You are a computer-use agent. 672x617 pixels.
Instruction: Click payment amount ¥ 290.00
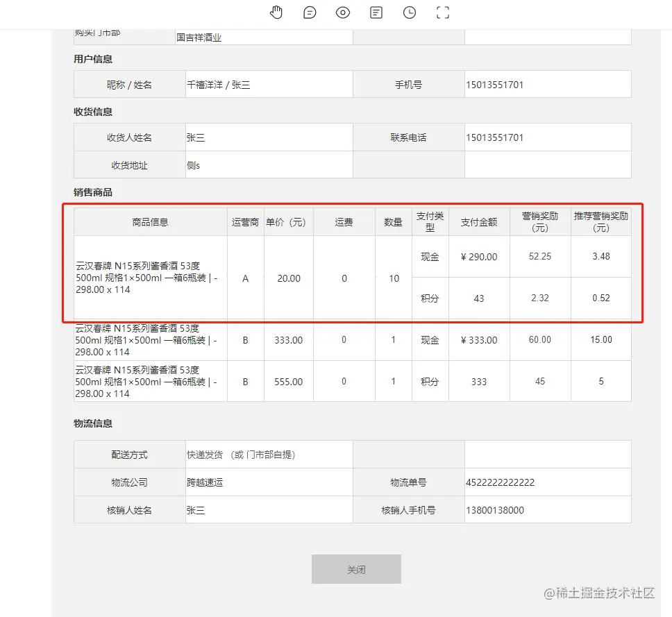(479, 257)
